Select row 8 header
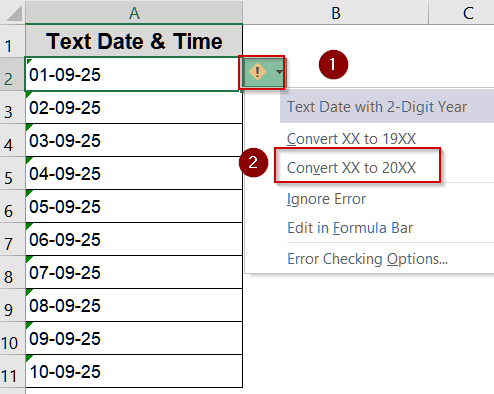The width and height of the screenshot is (494, 394). coord(12,272)
